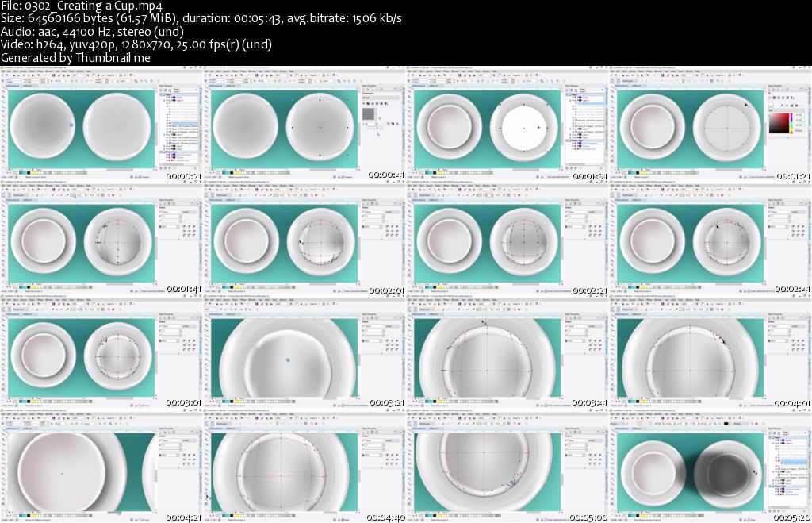Select the thumbnail frame stamped 00:04:21
Screen dimensions: 812x523
(x=101, y=466)
